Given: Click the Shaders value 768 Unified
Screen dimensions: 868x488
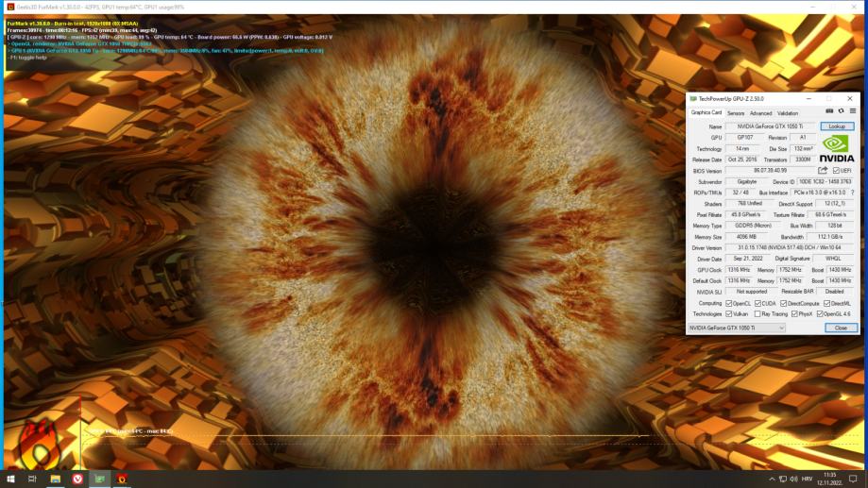Looking at the screenshot, I should [x=750, y=204].
